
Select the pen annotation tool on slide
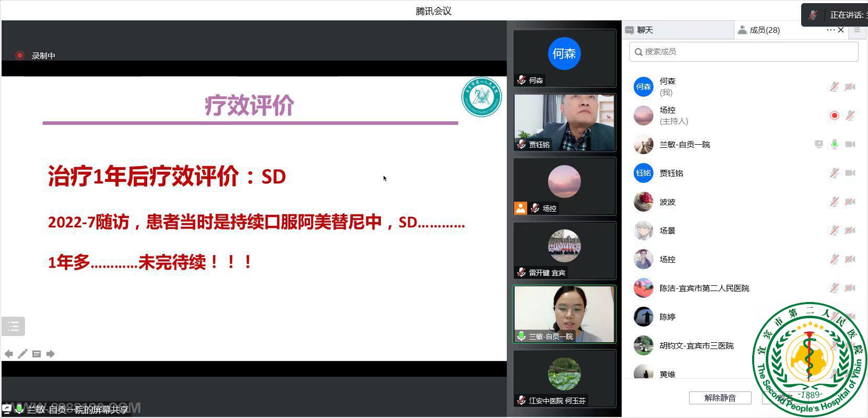click(x=22, y=354)
